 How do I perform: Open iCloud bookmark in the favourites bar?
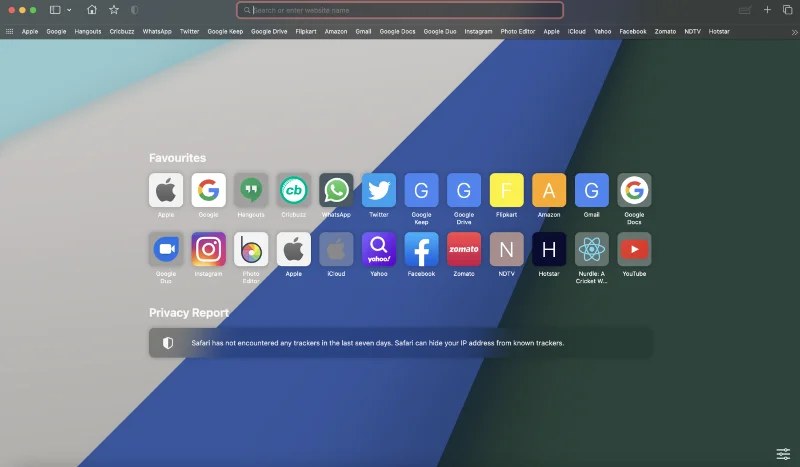pos(577,31)
